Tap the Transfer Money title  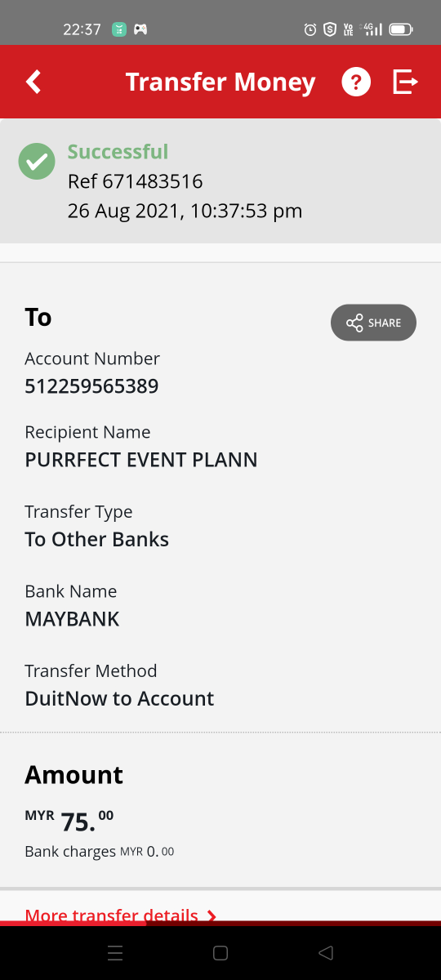pyautogui.click(x=220, y=82)
